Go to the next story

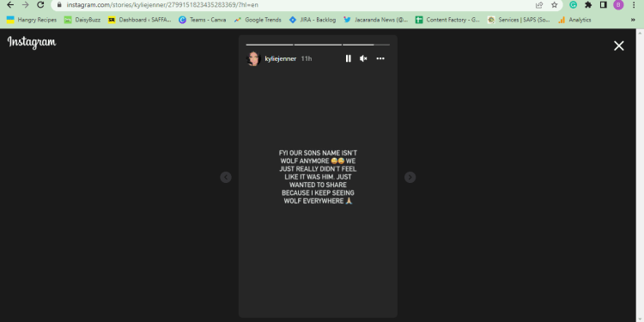tap(410, 177)
